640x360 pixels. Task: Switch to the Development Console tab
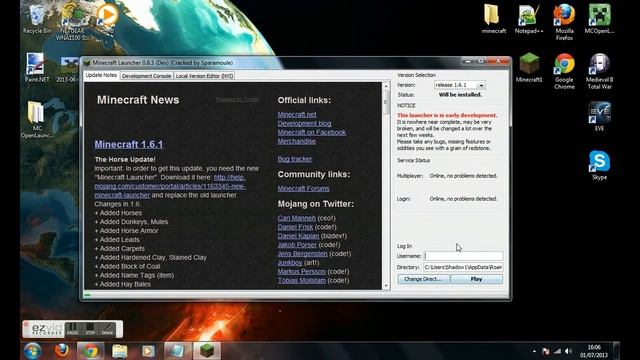coord(146,76)
